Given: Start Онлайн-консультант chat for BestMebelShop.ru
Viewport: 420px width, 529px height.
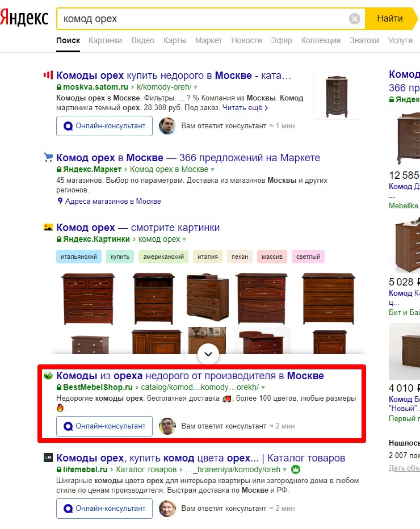Looking at the screenshot, I should pyautogui.click(x=104, y=426).
